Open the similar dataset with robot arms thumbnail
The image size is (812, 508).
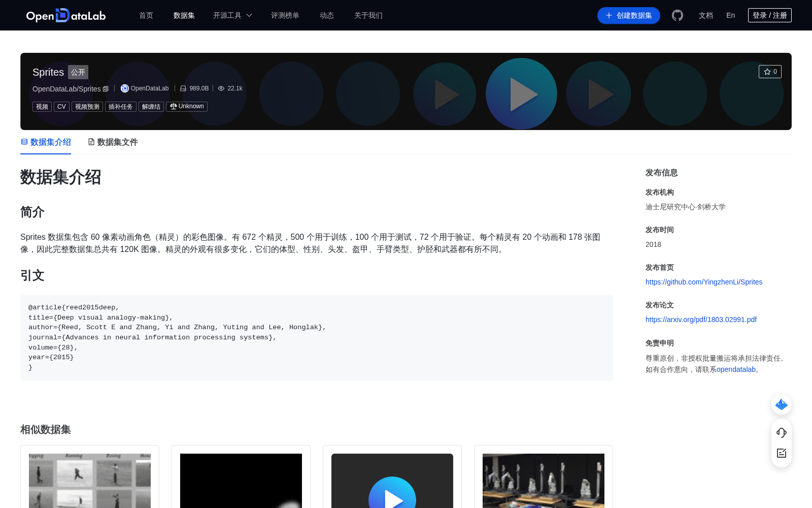544,478
